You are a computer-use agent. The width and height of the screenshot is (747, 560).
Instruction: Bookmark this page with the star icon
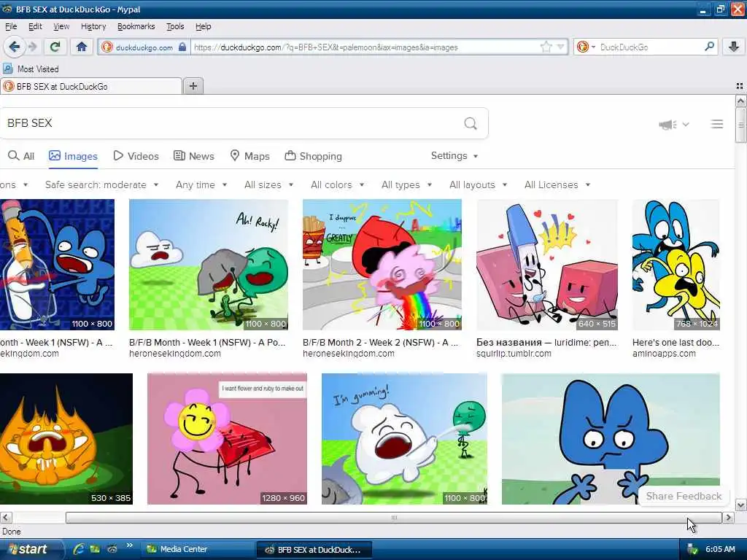tap(546, 47)
